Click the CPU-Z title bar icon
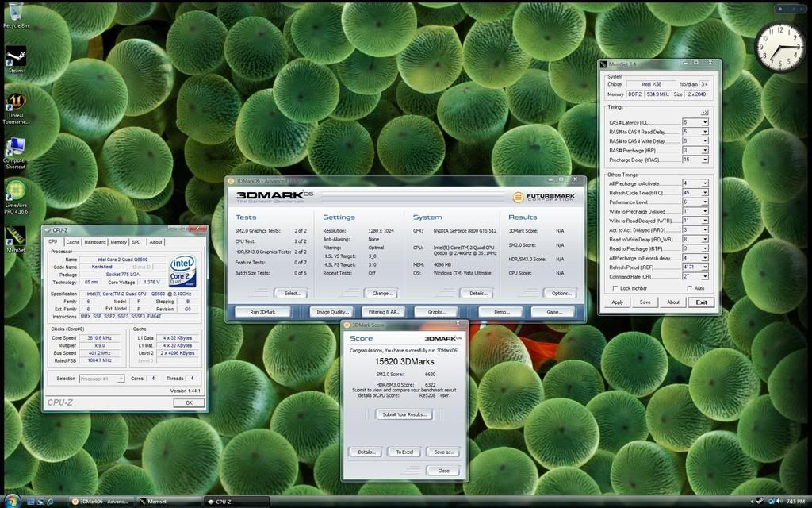Image resolution: width=812 pixels, height=508 pixels. (x=47, y=229)
